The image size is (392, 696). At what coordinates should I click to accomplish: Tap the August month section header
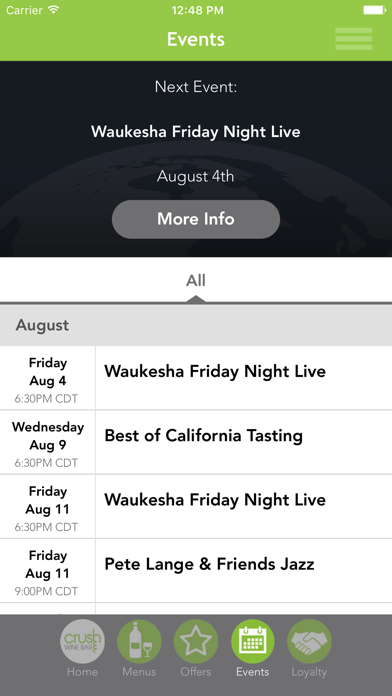196,325
